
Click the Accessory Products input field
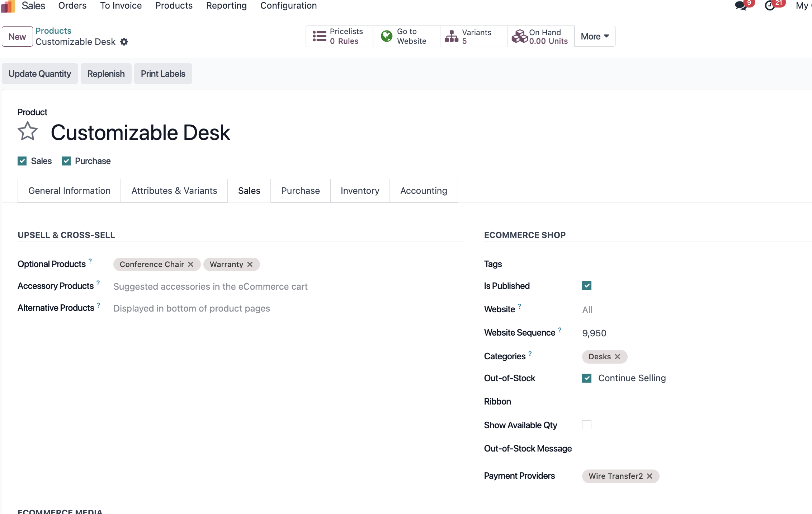click(288, 286)
